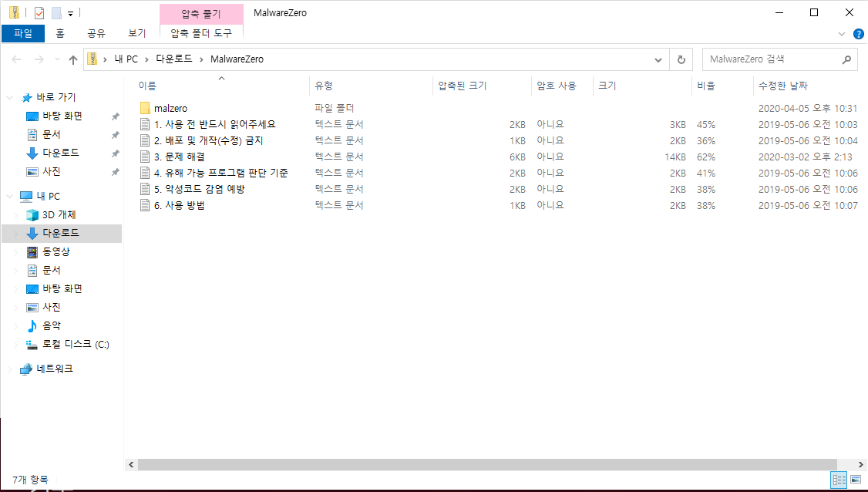Refresh the MalwareZero folder view
868x492 pixels.
coord(681,60)
